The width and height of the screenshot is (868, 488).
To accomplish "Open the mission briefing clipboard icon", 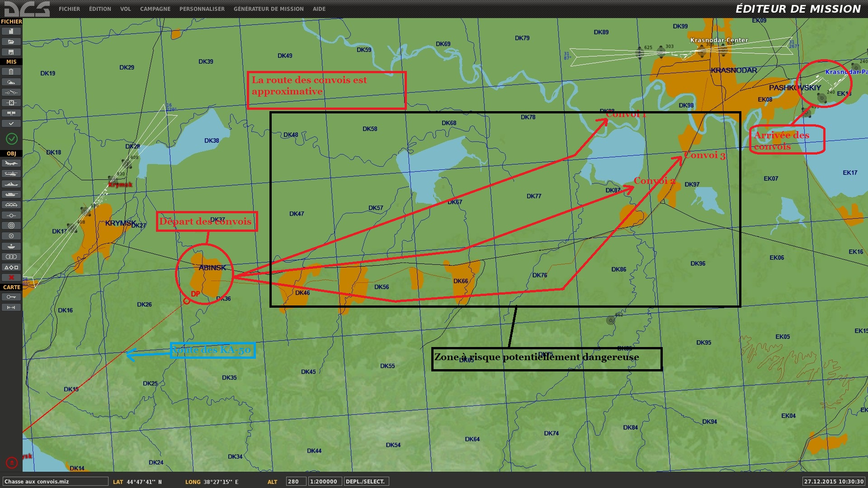I will coord(11,71).
